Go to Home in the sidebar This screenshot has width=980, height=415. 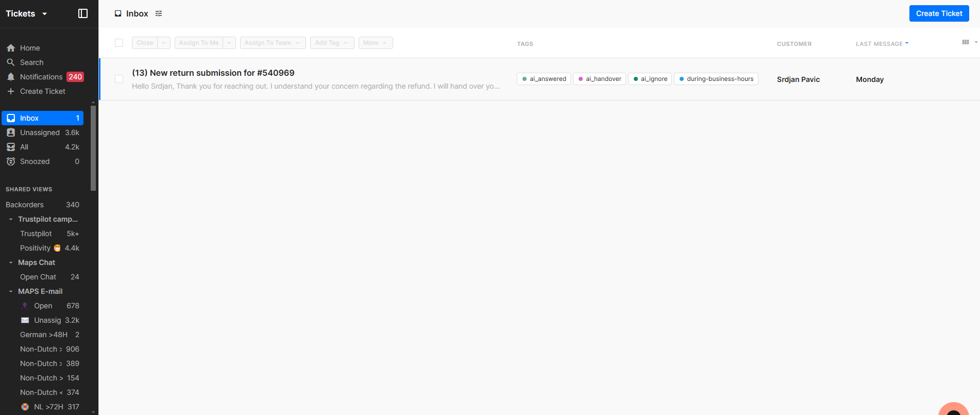pyautogui.click(x=42, y=48)
